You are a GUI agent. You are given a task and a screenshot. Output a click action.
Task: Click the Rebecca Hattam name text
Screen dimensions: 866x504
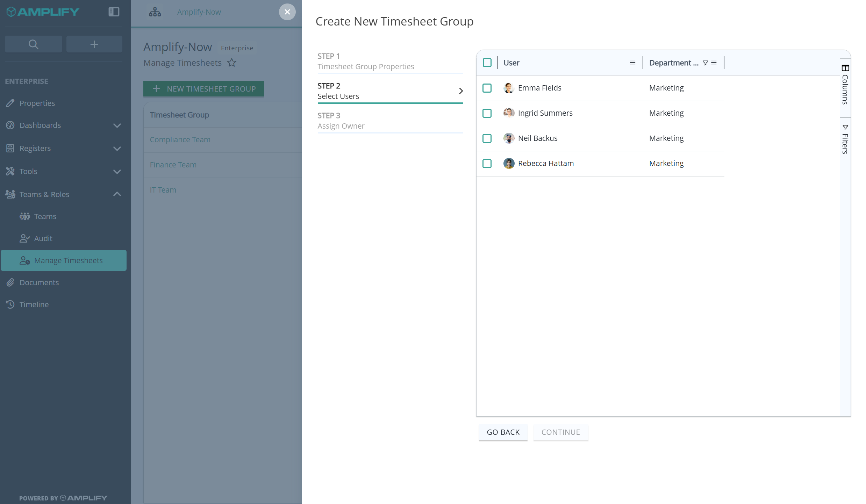(546, 164)
